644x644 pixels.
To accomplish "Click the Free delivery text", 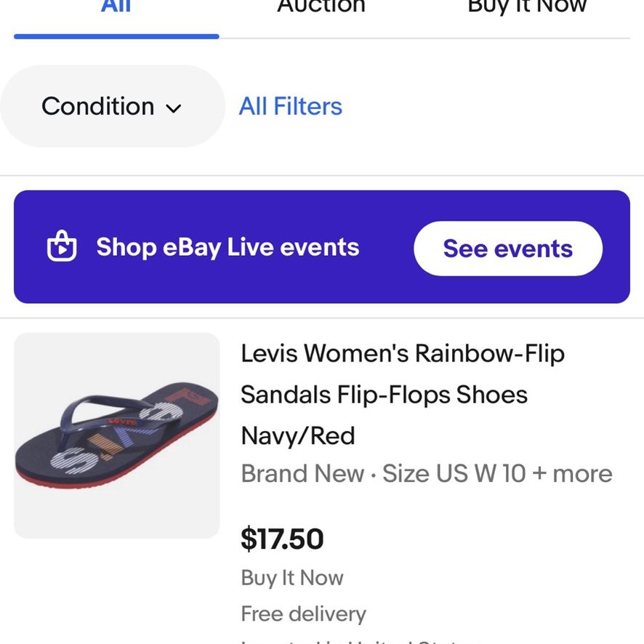I will coord(304,614).
